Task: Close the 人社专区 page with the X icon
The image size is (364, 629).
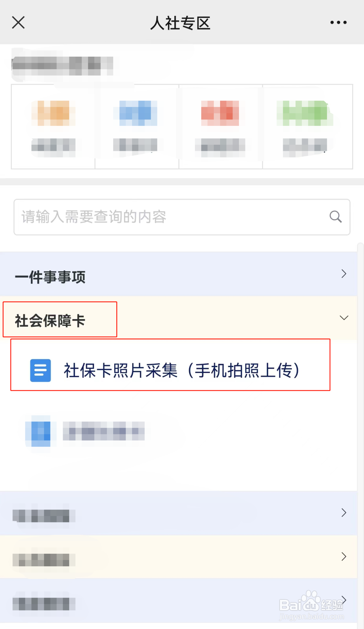Action: [18, 23]
